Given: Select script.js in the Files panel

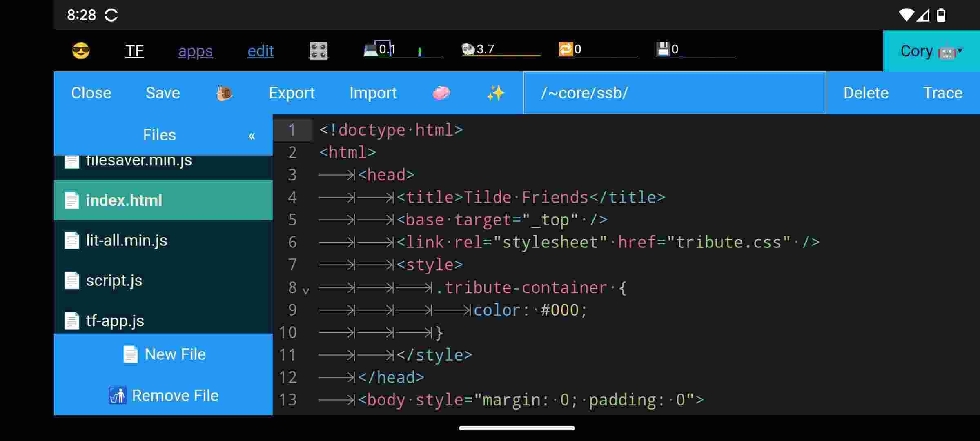Looking at the screenshot, I should click(x=114, y=281).
